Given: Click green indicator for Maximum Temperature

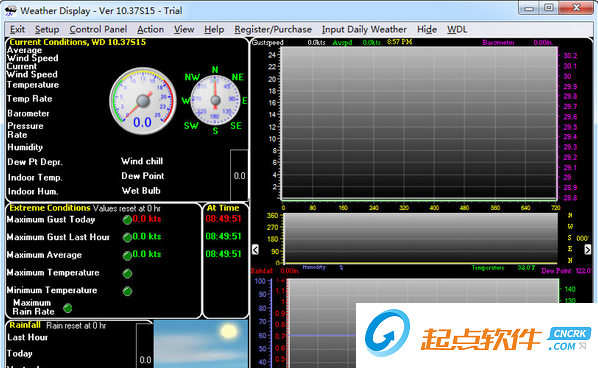Looking at the screenshot, I should coord(127,273).
